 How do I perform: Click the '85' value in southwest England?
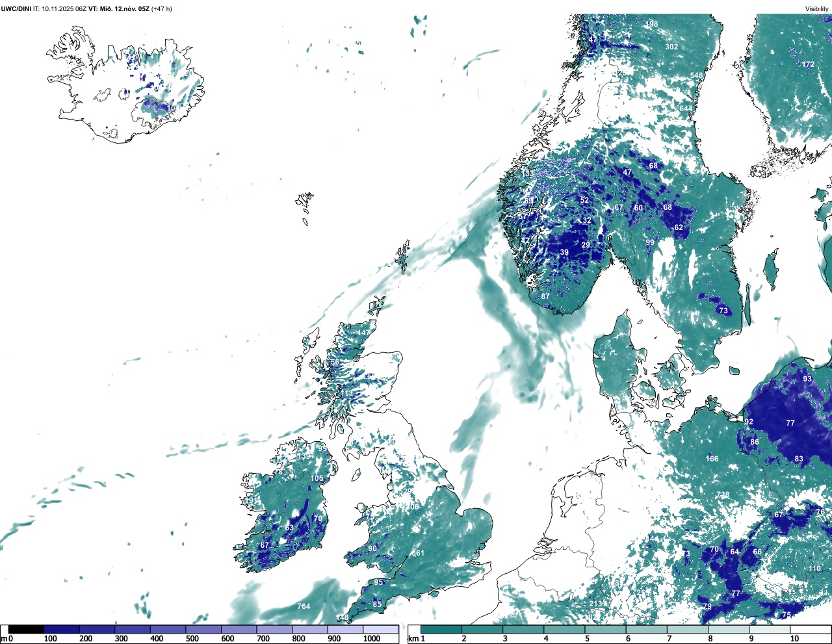(x=377, y=604)
